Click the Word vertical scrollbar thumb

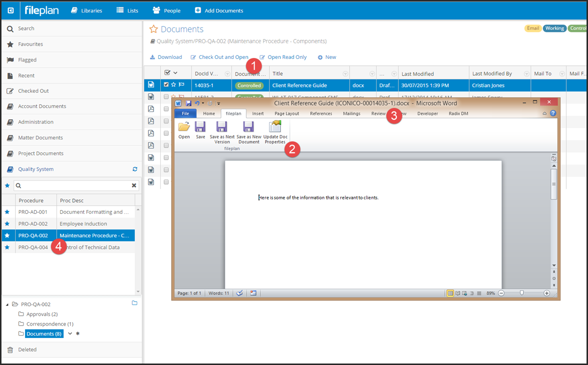(x=554, y=184)
